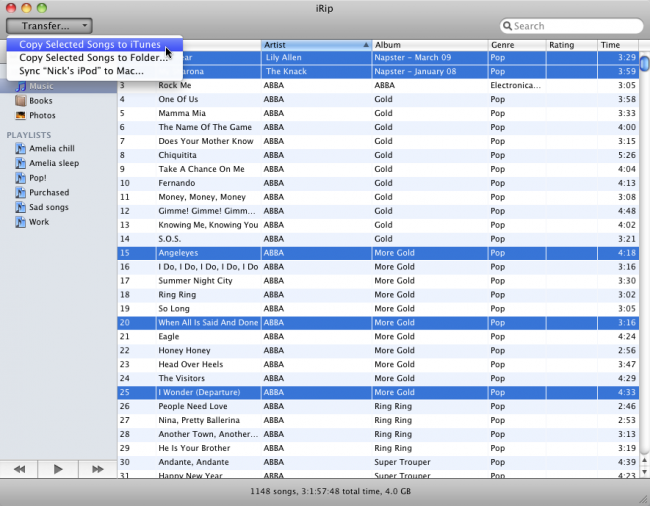Click the scrollbar down arrow
Image resolution: width=650 pixels, height=506 pixels.
(645, 472)
